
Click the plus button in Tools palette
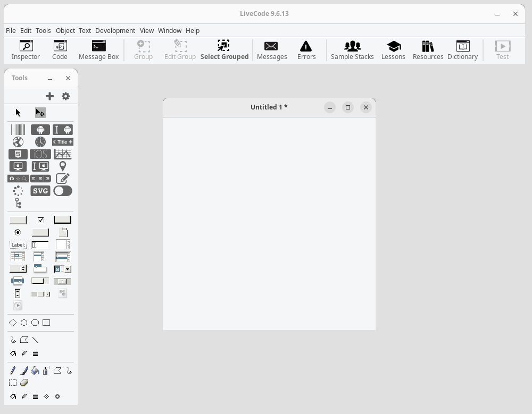[x=49, y=96]
